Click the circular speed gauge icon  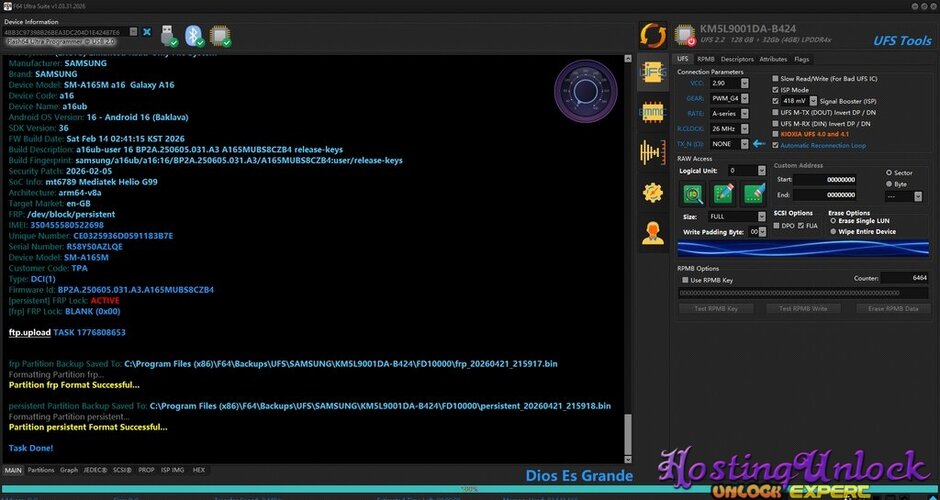click(585, 91)
